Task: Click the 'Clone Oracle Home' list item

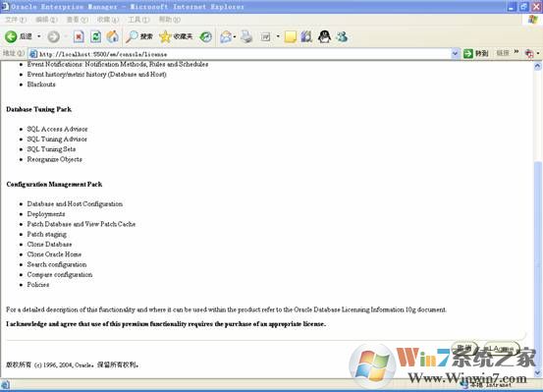Action: 54,254
